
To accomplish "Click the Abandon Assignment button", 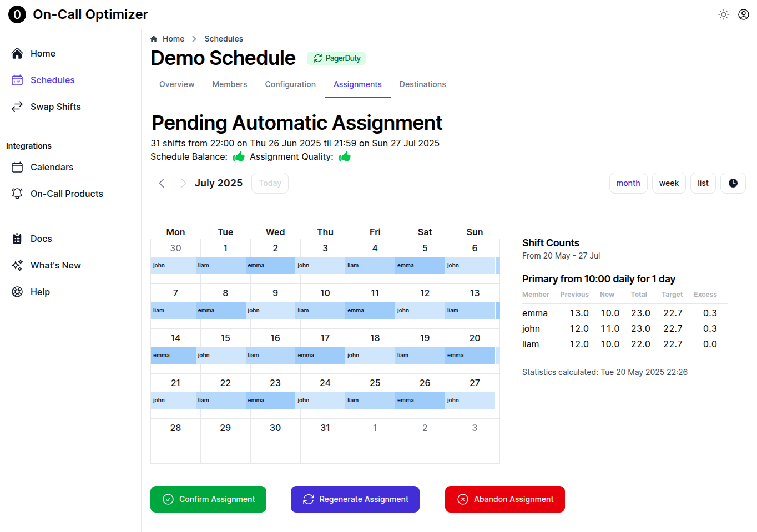I will coord(504,499).
